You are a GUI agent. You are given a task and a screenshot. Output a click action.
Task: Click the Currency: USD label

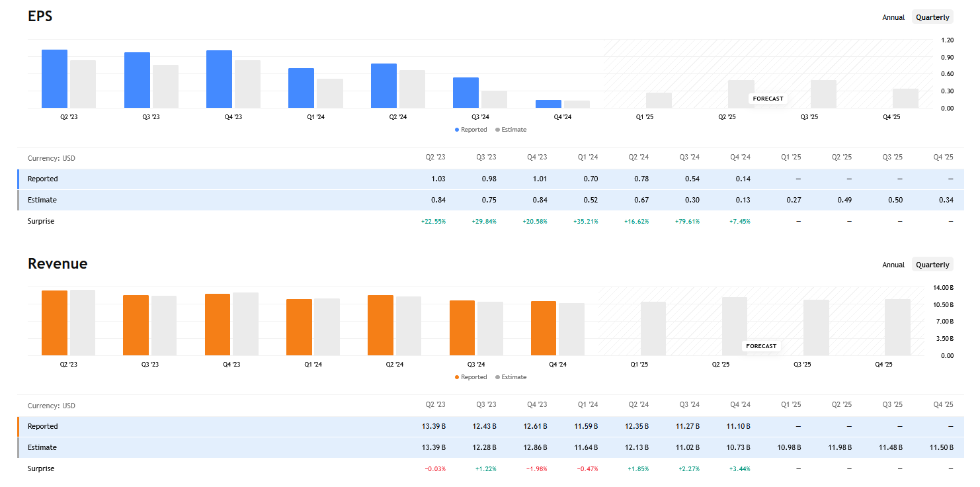tap(51, 158)
